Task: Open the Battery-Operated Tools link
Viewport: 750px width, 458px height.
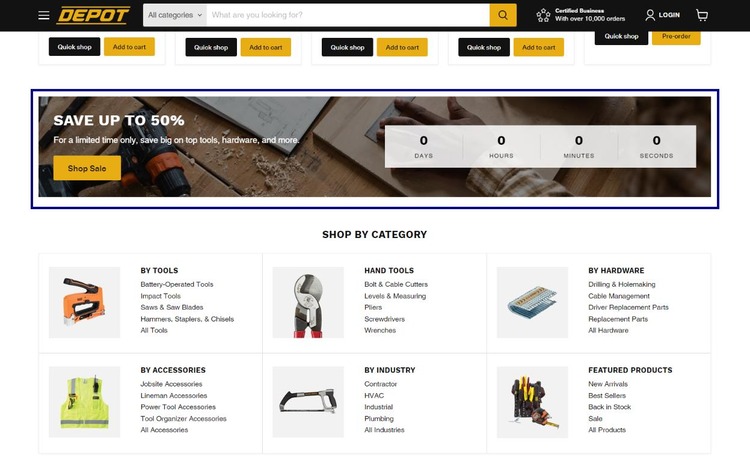Action: pyautogui.click(x=177, y=284)
